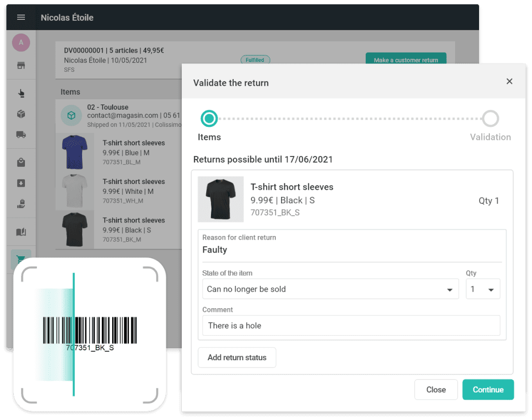532x420 pixels.
Task: Click 'Returns possible until 17/06/2021' text
Action: tap(263, 160)
